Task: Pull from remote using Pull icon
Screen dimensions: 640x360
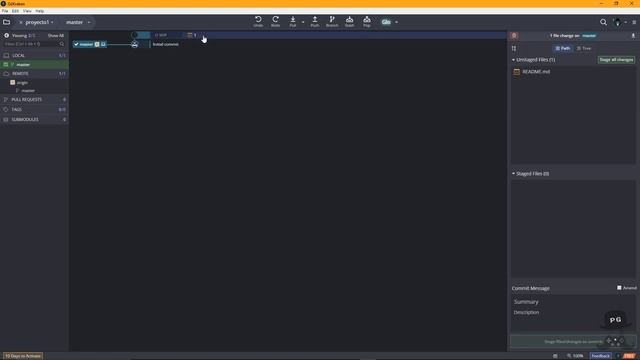Action: [x=293, y=21]
